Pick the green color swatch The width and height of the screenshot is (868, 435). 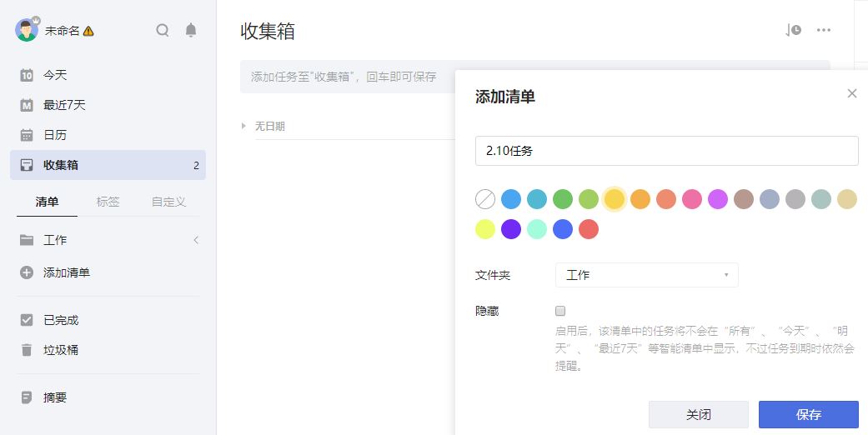pos(563,199)
